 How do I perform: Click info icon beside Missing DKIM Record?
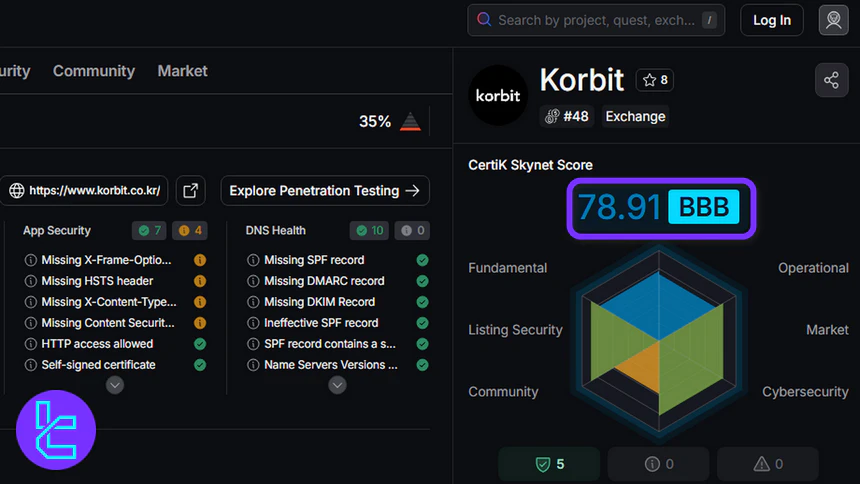(253, 302)
